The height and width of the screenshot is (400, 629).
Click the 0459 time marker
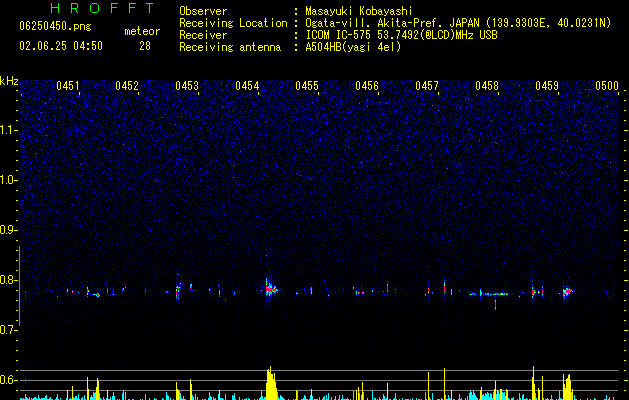pos(547,86)
